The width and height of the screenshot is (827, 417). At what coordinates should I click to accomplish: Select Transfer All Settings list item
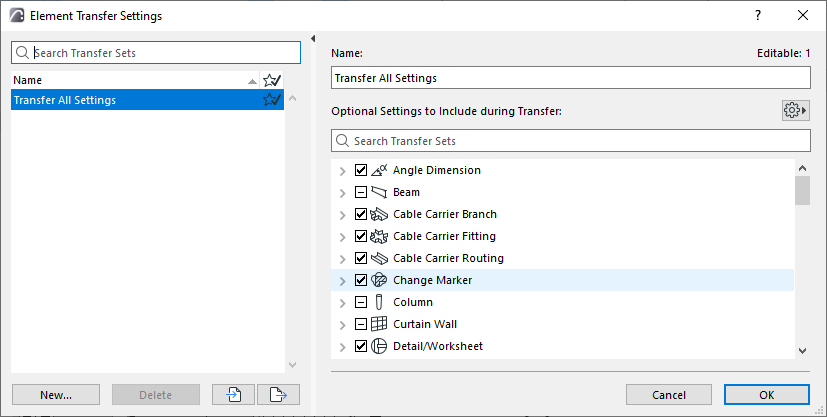(x=130, y=100)
